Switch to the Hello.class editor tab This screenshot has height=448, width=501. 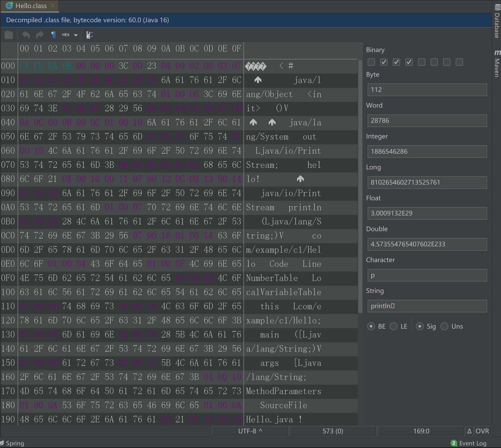point(31,6)
